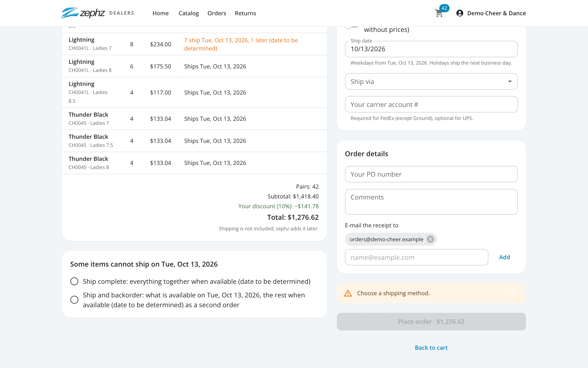Open the Catalog menu item
This screenshot has height=368, width=588.
pyautogui.click(x=189, y=13)
